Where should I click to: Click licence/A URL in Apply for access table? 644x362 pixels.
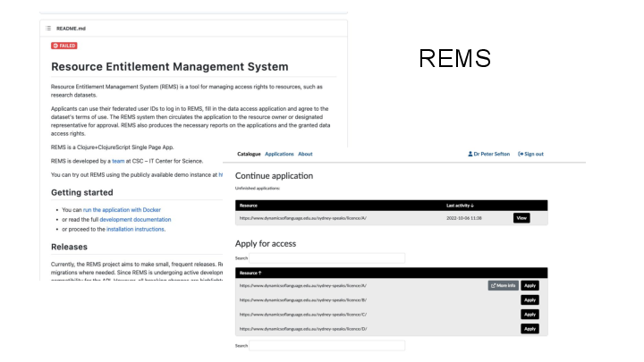(x=303, y=286)
